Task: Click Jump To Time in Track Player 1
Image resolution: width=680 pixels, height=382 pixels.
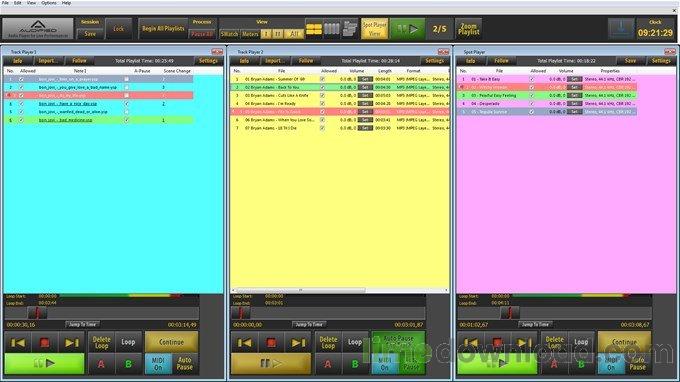Action: (82, 324)
